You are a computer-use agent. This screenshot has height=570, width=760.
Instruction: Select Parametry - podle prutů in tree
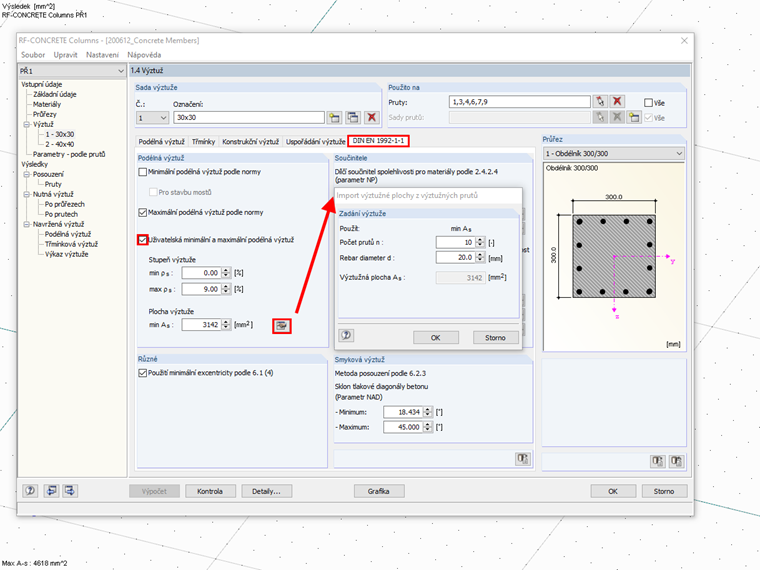pos(69,154)
